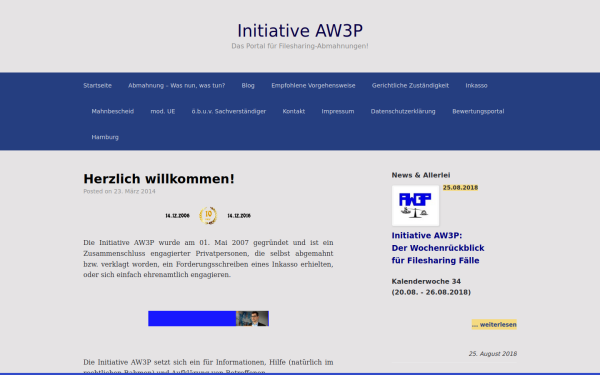Click the Kalenderwoche 34 text
Screen dimensions: 600x375
pos(426,282)
